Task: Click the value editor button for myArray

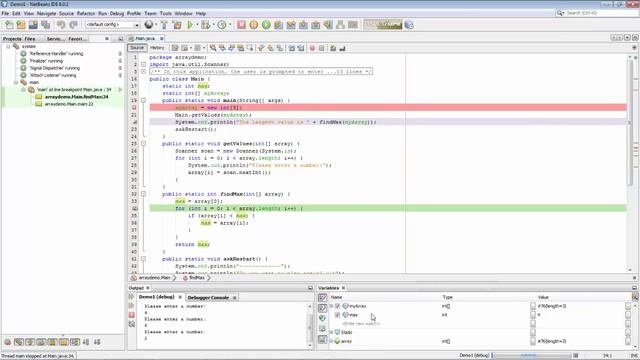Action: coord(628,306)
